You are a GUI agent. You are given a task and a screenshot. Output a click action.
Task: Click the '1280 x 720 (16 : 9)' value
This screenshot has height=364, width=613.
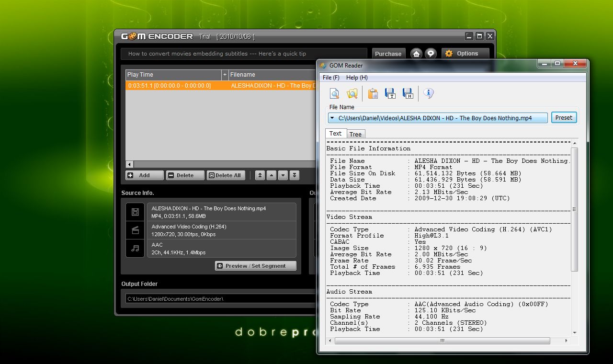[451, 248]
